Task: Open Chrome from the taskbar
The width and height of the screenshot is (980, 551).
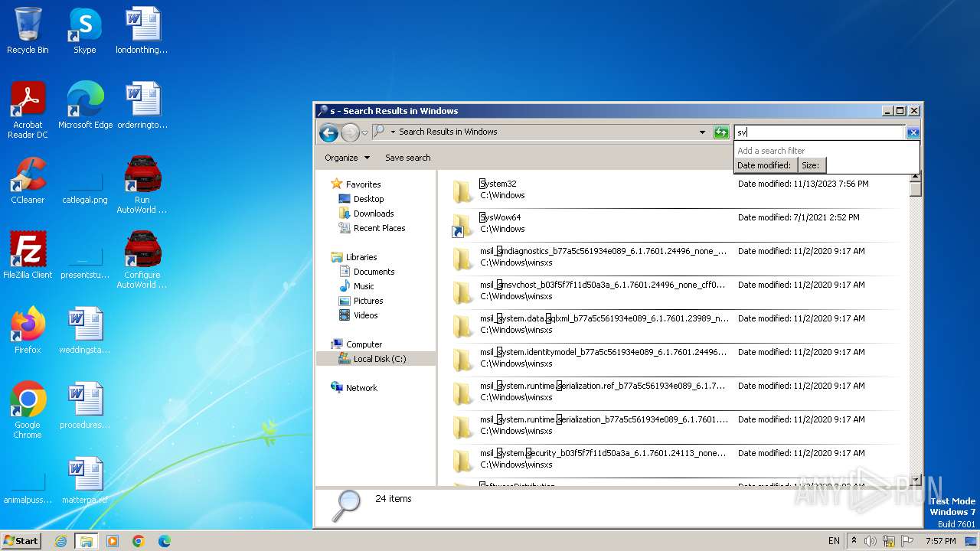Action: pos(139,541)
